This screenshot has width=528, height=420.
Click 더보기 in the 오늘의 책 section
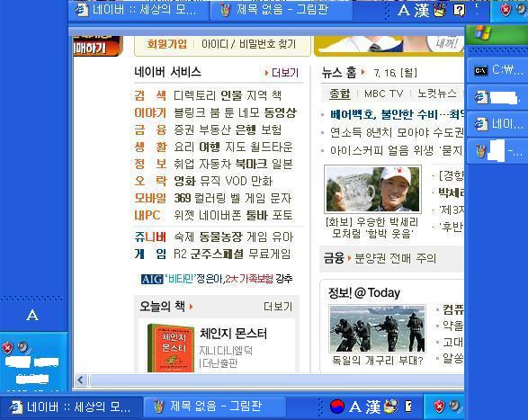tap(278, 306)
